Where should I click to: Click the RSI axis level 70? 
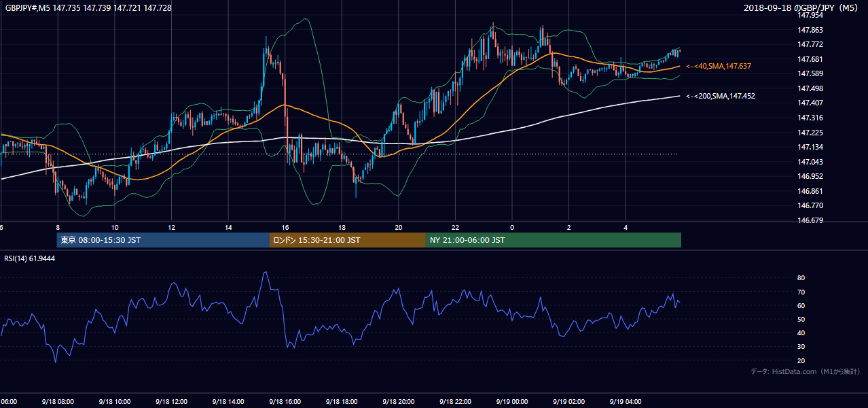coord(801,292)
